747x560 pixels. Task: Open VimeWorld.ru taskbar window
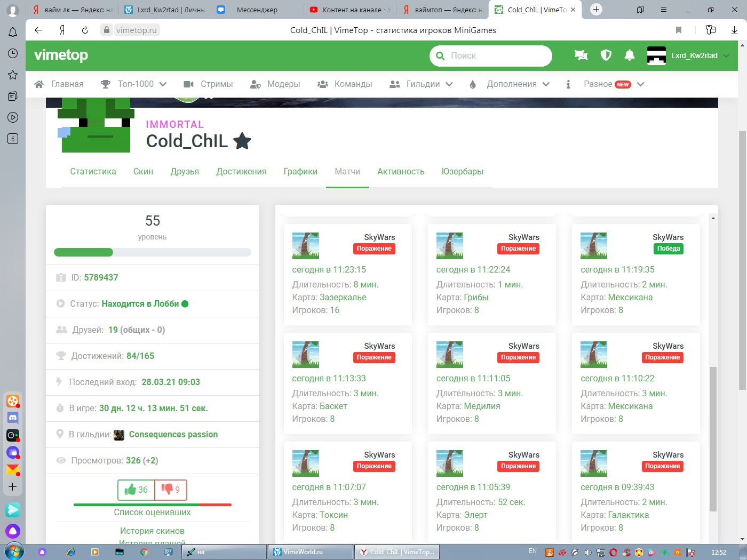[x=310, y=552]
